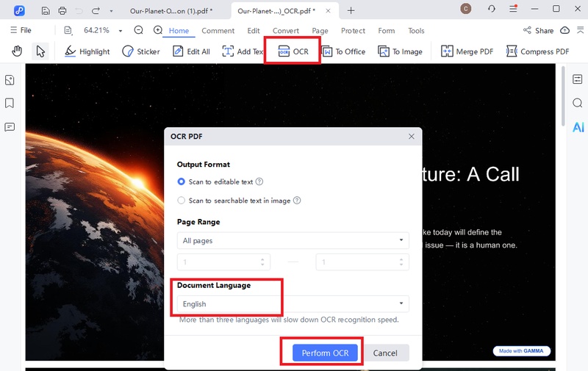Open the Document Language English dropdown
Screen dimensions: 588x371
(x=293, y=303)
